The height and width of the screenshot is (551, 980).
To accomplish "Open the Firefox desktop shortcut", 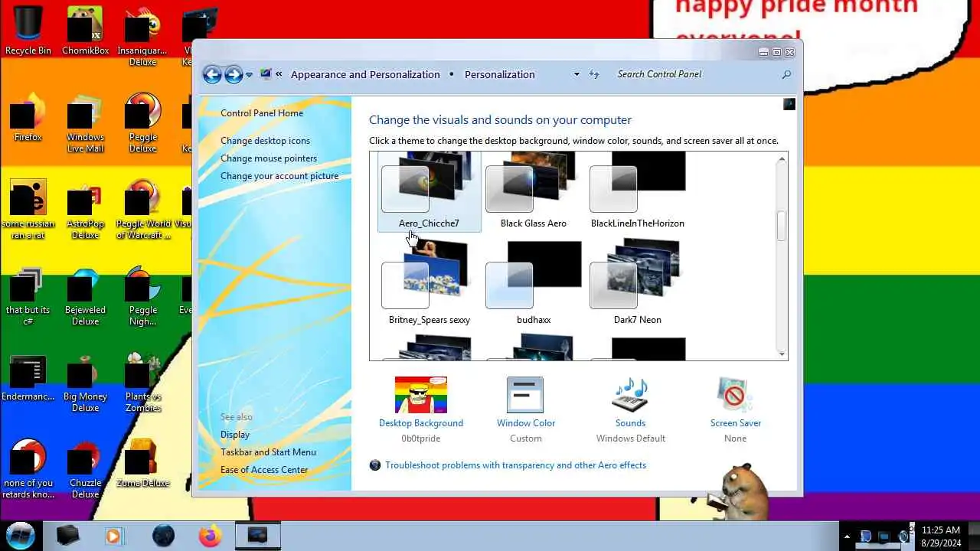I will (28, 117).
